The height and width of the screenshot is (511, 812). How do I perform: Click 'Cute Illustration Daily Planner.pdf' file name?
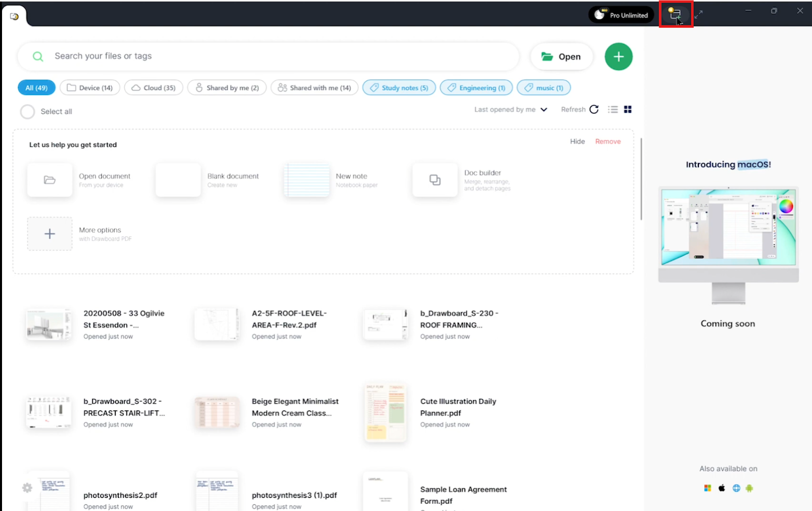tap(458, 407)
